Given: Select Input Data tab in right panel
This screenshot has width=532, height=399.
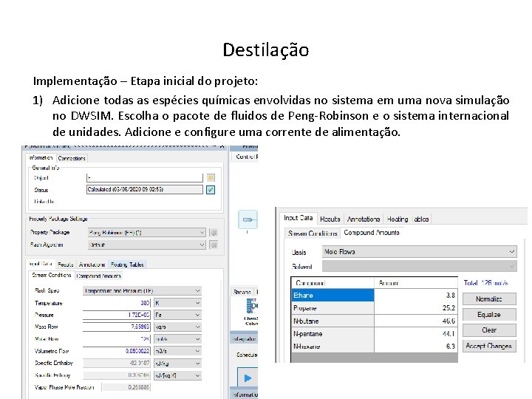Looking at the screenshot, I should click(299, 218).
